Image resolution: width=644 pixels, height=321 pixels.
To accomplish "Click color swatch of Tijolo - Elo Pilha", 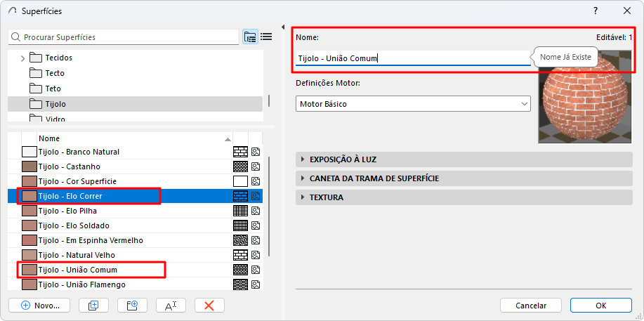I will coord(29,211).
